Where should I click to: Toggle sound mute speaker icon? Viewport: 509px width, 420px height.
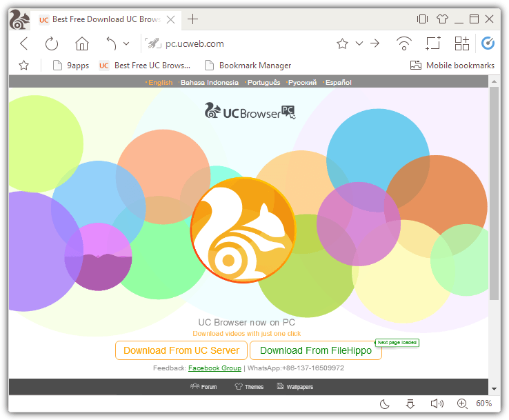[x=437, y=403]
